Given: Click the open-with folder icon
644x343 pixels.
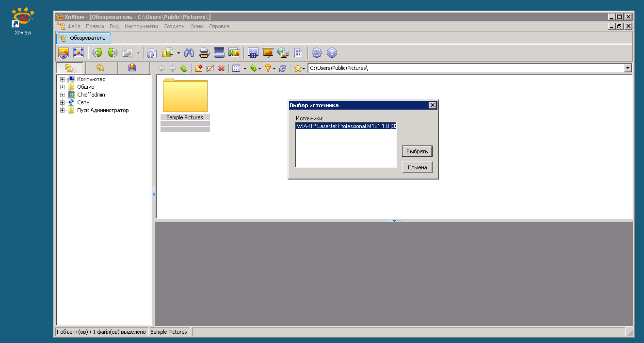Looking at the screenshot, I should tap(168, 53).
